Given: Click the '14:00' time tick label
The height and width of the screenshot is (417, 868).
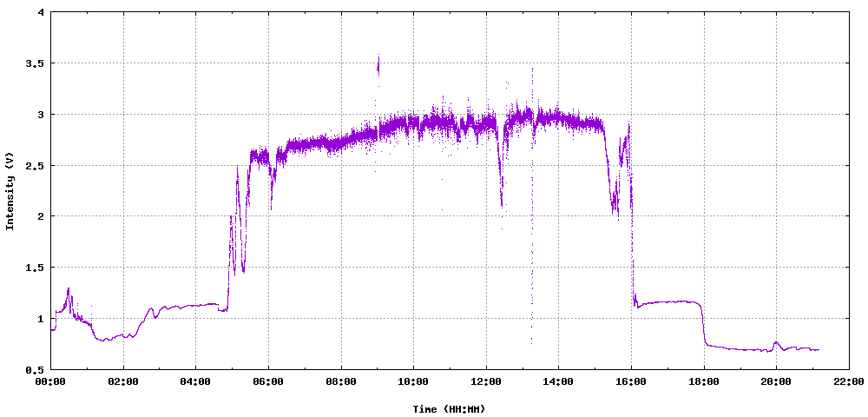Looking at the screenshot, I should point(558,381).
